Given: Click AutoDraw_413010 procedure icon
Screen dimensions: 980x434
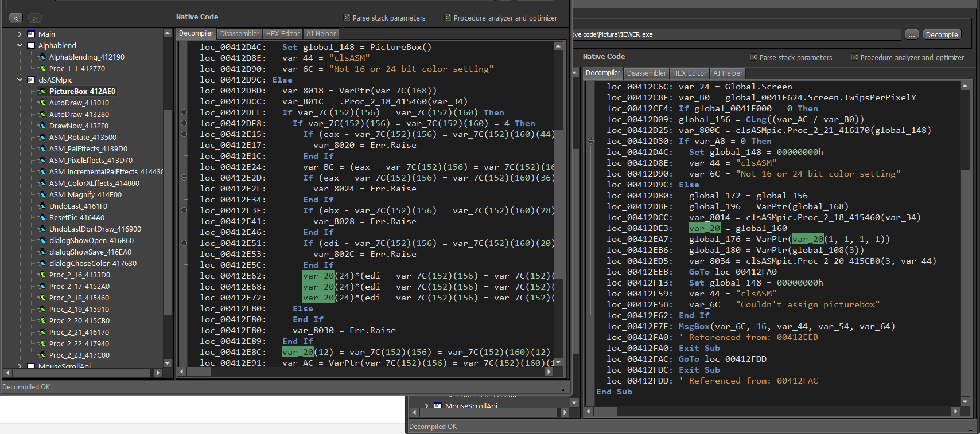Looking at the screenshot, I should coord(42,103).
